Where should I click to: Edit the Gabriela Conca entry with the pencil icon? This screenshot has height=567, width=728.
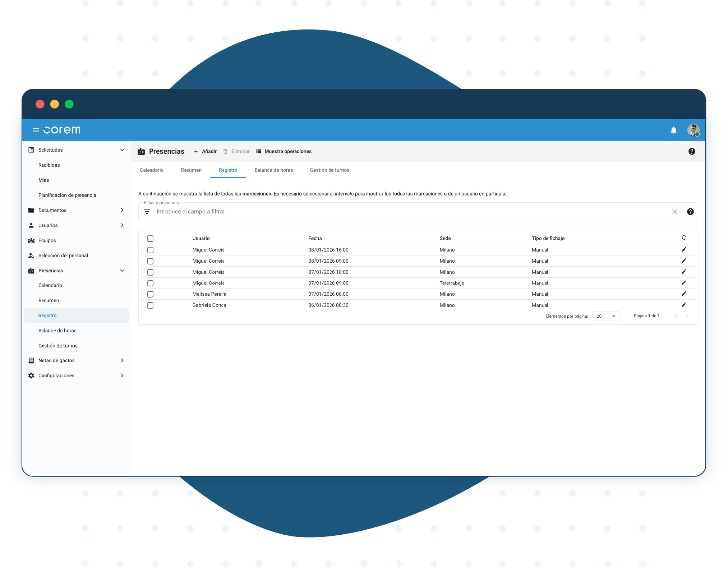(684, 305)
